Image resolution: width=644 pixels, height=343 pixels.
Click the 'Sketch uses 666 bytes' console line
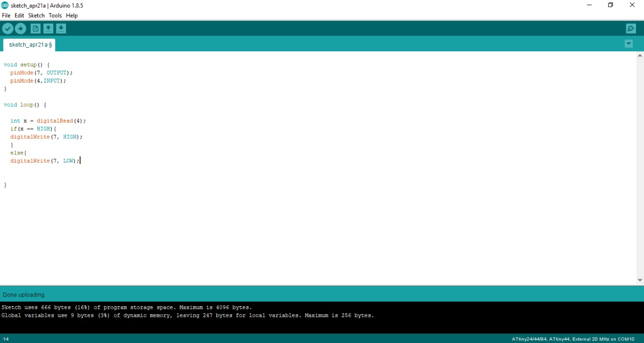127,307
